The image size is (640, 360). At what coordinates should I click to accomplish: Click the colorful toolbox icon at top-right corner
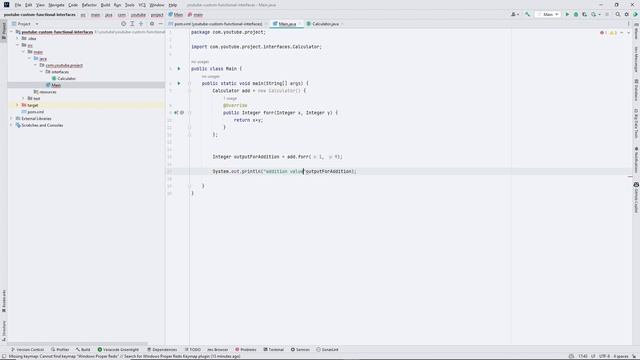[635, 14]
